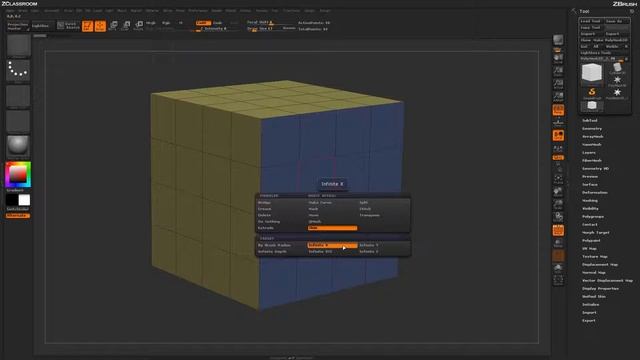
Task: Click the Actual size icon
Action: [558, 84]
